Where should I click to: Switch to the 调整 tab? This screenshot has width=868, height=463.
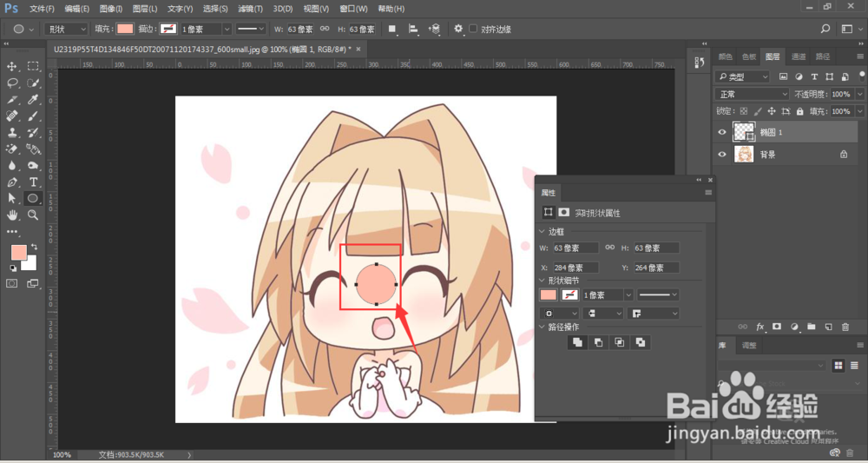point(749,345)
